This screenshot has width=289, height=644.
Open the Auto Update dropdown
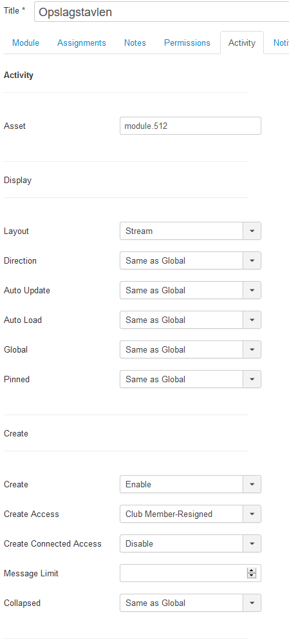tap(191, 290)
